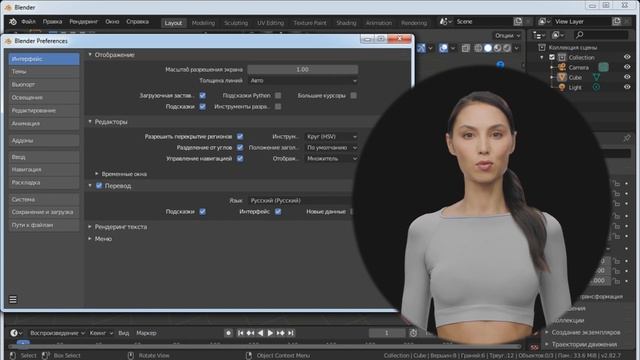Viewport: 640px width, 360px height.
Task: Toggle the Загрузочная заставка checkbox
Action: pos(202,96)
